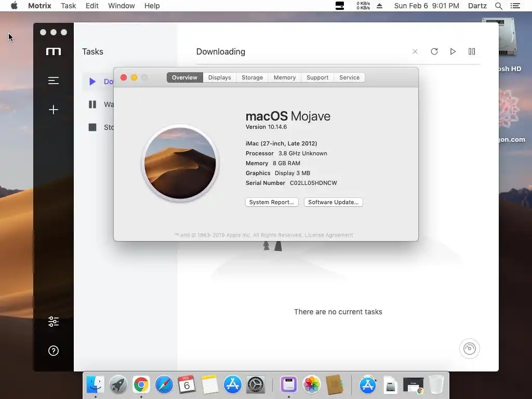Click the Downloading heading in Motrix
532x399 pixels.
coord(220,51)
